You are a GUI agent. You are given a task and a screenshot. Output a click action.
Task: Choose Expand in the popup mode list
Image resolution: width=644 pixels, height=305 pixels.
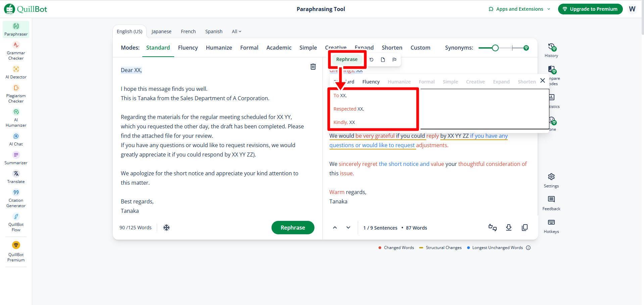(501, 82)
